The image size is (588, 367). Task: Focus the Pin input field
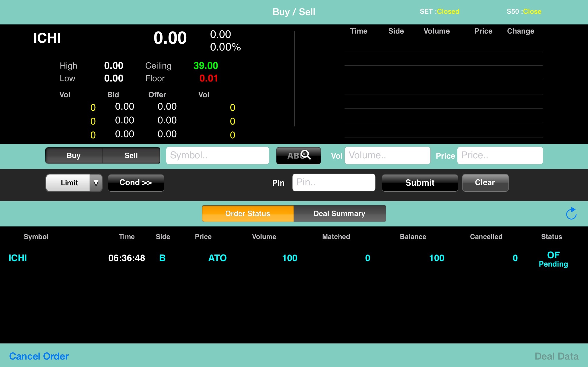[x=334, y=182]
